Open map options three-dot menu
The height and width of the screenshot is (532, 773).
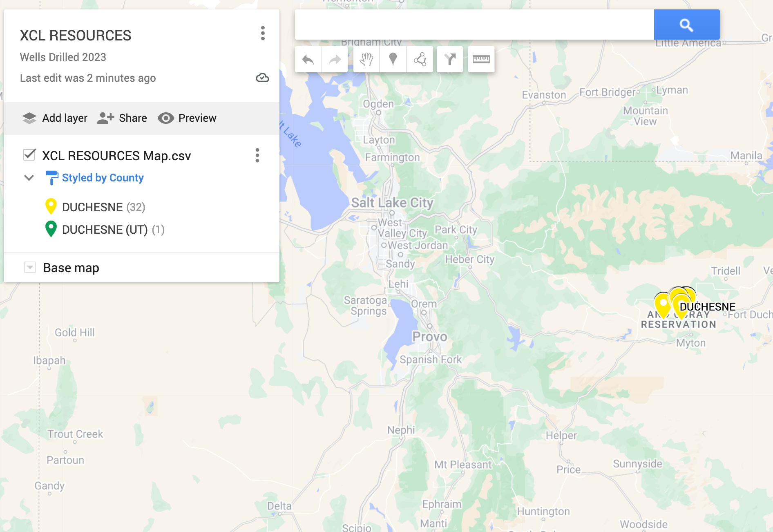click(x=263, y=34)
